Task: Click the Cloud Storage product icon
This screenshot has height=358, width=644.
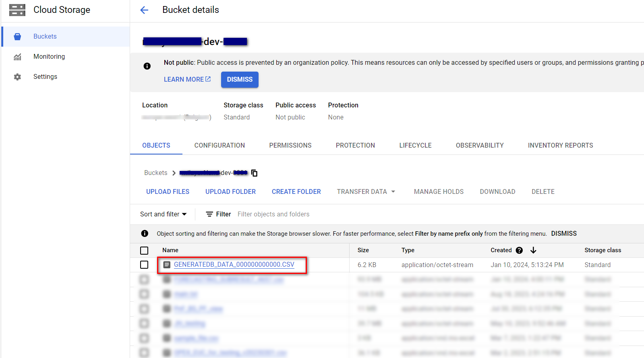Action: [17, 10]
